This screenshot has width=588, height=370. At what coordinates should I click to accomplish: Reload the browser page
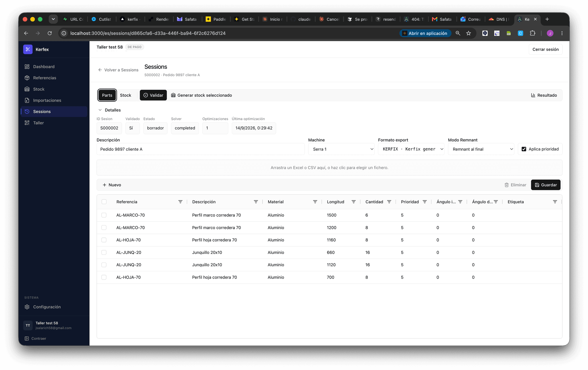click(x=50, y=33)
